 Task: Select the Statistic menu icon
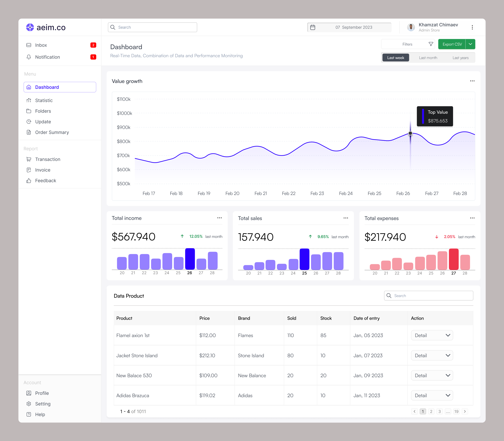pos(29,100)
